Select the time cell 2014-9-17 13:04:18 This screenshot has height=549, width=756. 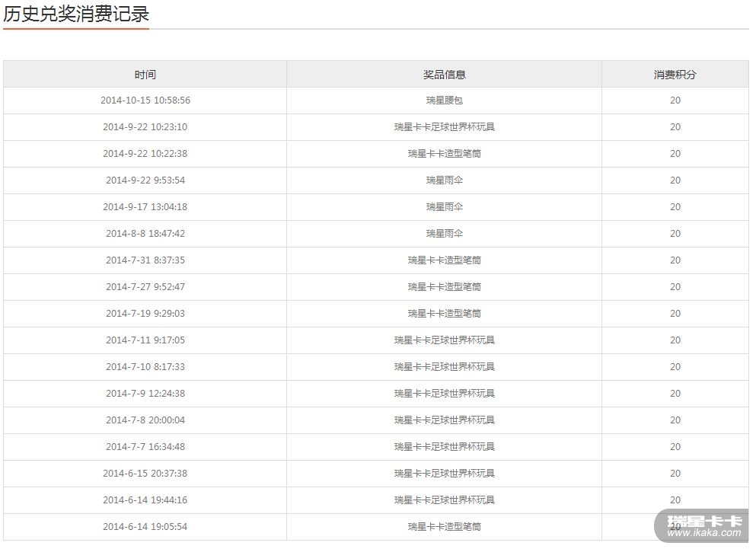145,206
